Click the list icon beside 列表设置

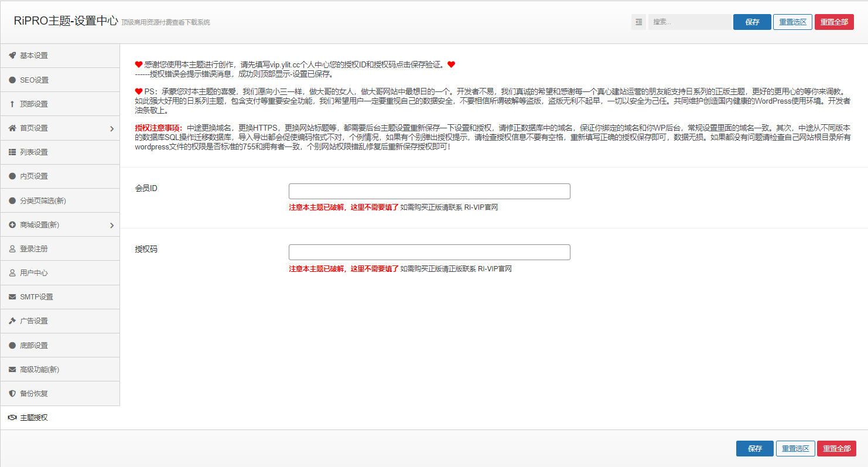click(x=12, y=152)
